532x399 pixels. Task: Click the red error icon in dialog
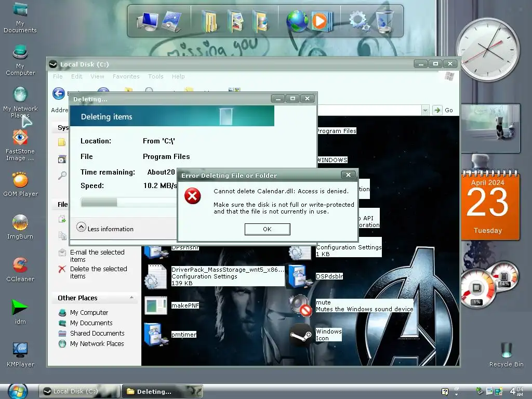pyautogui.click(x=192, y=196)
